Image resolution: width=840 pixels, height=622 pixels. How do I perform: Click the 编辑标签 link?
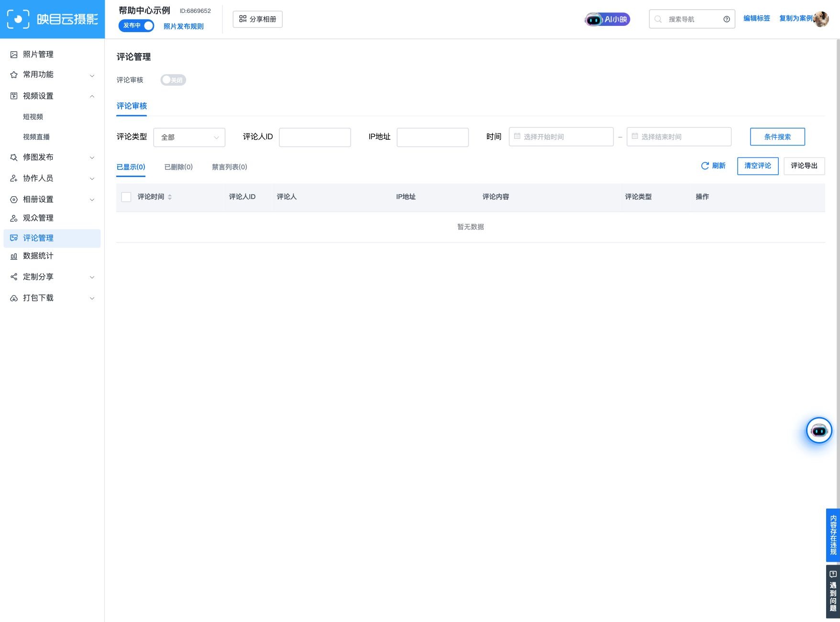pyautogui.click(x=757, y=18)
